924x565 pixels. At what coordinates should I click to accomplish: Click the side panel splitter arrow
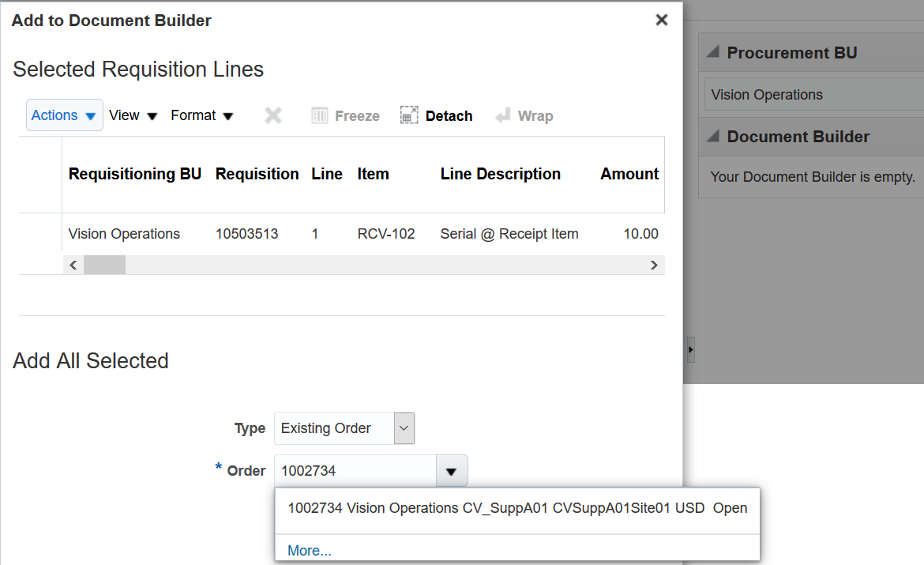tap(691, 348)
